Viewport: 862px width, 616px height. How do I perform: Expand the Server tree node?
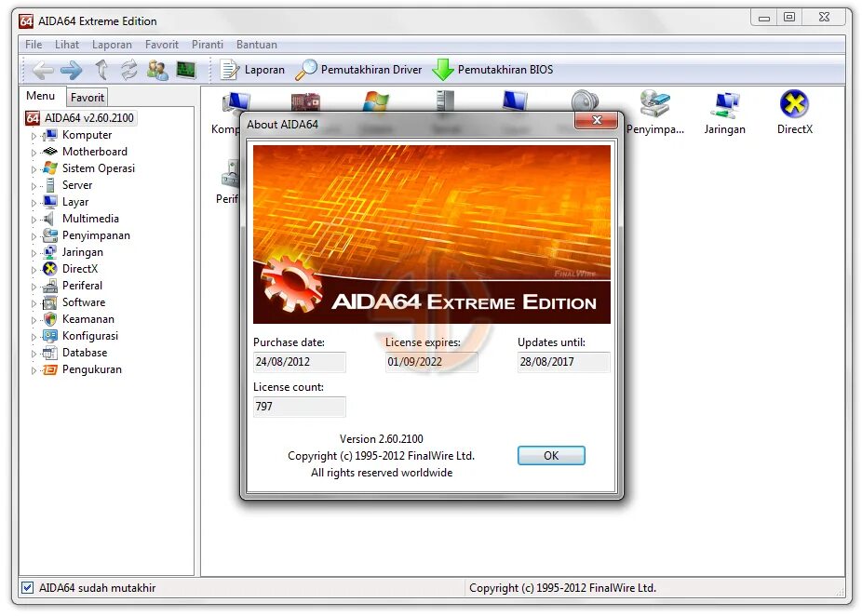coord(34,186)
